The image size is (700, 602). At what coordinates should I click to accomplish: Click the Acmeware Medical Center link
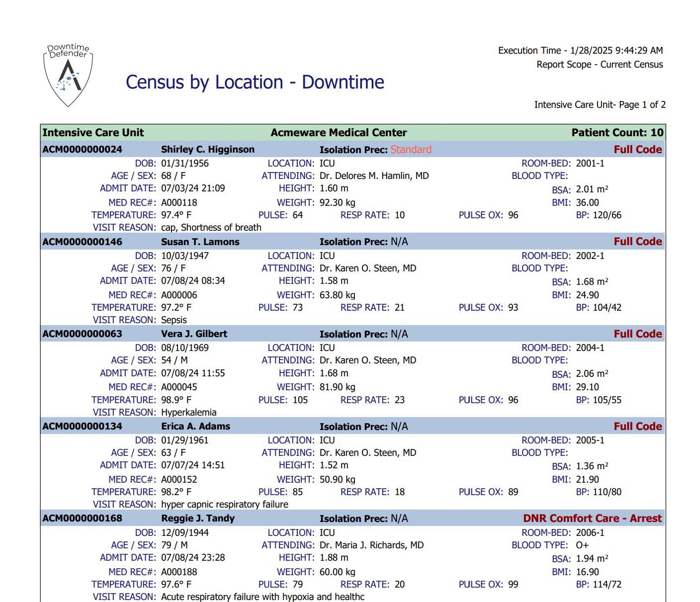pos(338,132)
